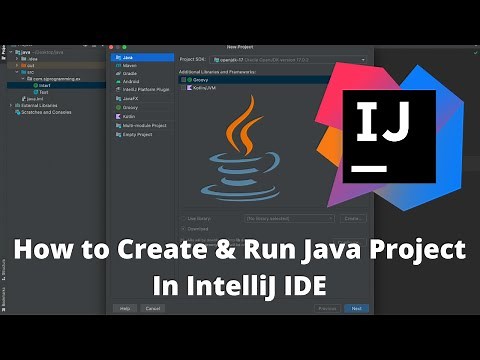Click the Cancel button
Screen dimensions: 480x360
coord(153,309)
